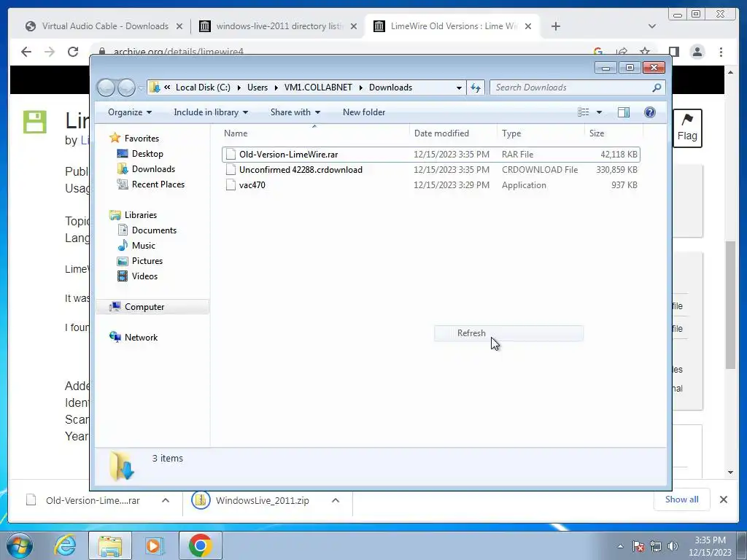Open Internet Explorer from taskbar
This screenshot has height=560, width=747.
click(65, 545)
